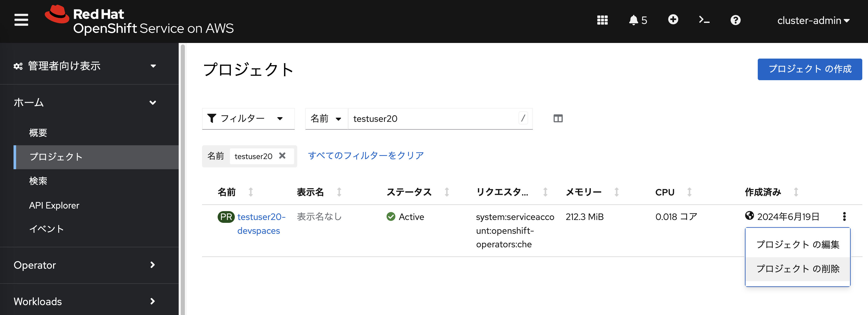Click the globe icon beside 2024年6月19日
Viewport: 868px width, 315px height.
tap(749, 216)
